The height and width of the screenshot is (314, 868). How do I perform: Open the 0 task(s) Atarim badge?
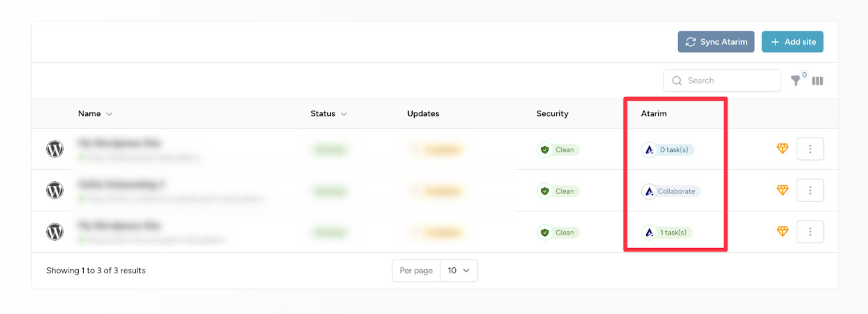pos(668,150)
